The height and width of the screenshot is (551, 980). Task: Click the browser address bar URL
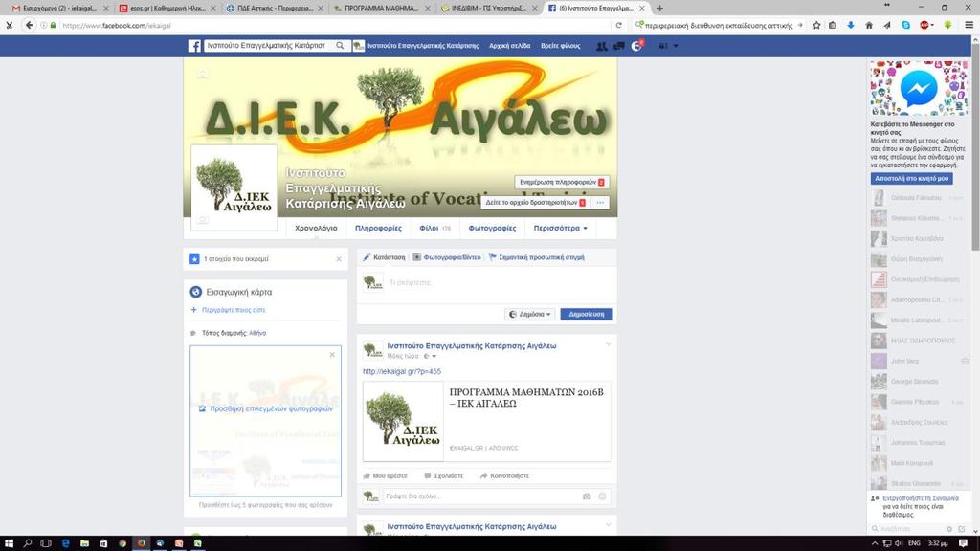tap(116, 26)
